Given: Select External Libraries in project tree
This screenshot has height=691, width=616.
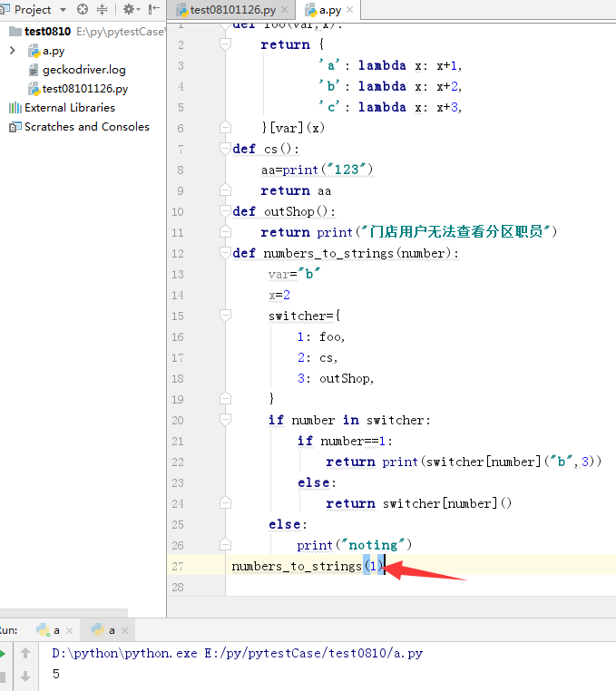Looking at the screenshot, I should [x=70, y=108].
